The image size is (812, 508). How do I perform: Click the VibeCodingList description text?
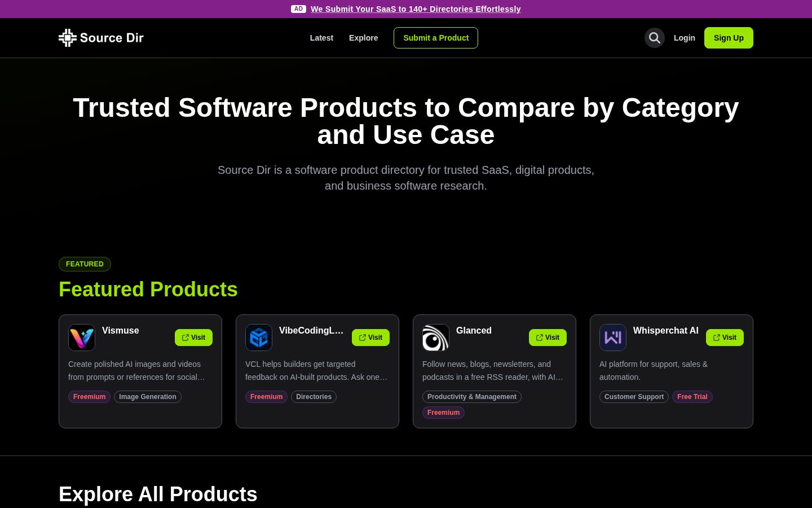[x=316, y=371]
